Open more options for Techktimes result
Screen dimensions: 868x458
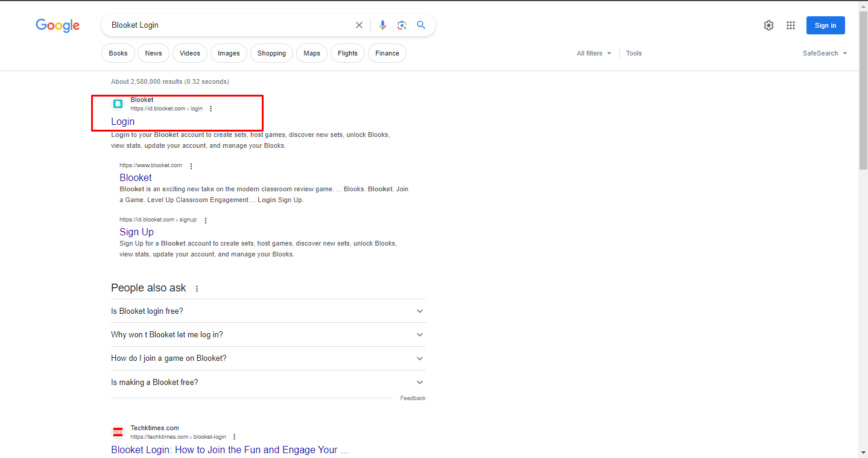click(235, 437)
